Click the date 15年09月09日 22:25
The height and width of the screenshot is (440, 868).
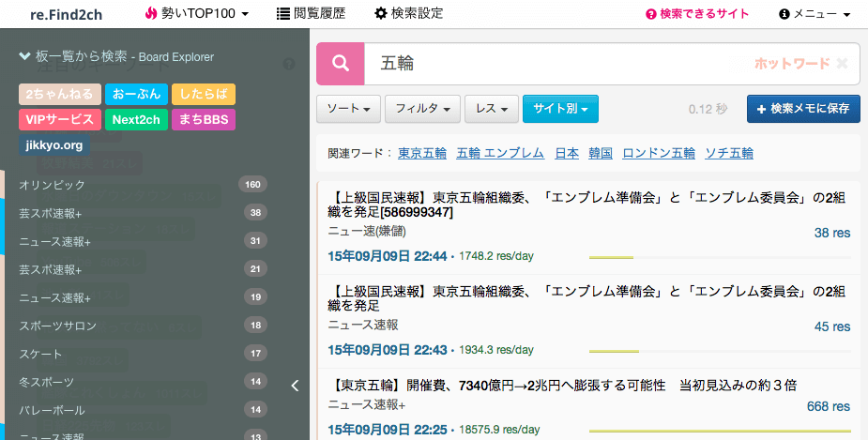(388, 430)
